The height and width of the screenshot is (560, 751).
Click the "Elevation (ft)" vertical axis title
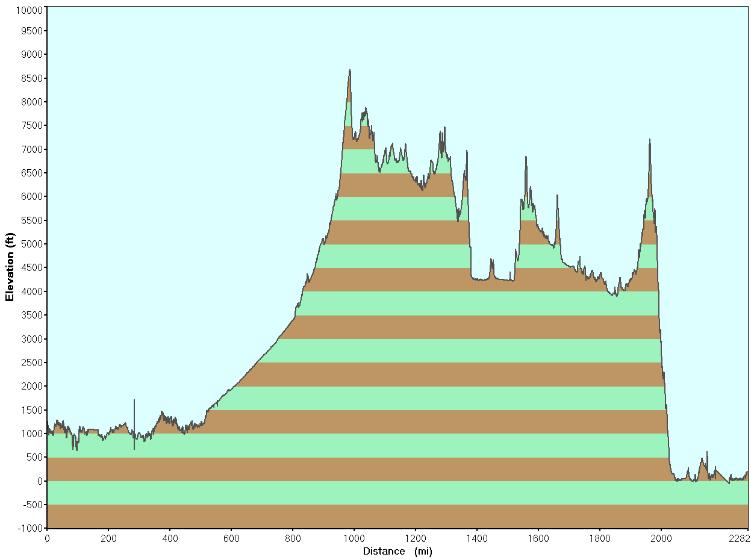coord(9,267)
